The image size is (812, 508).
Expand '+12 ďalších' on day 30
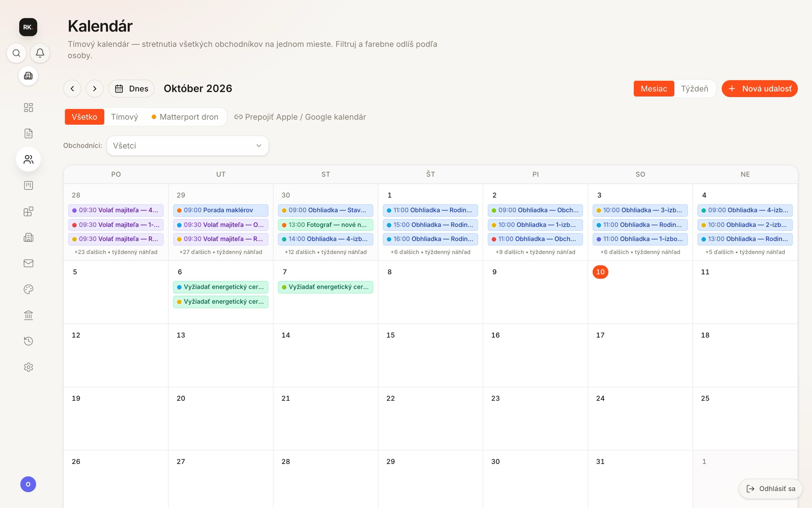325,252
